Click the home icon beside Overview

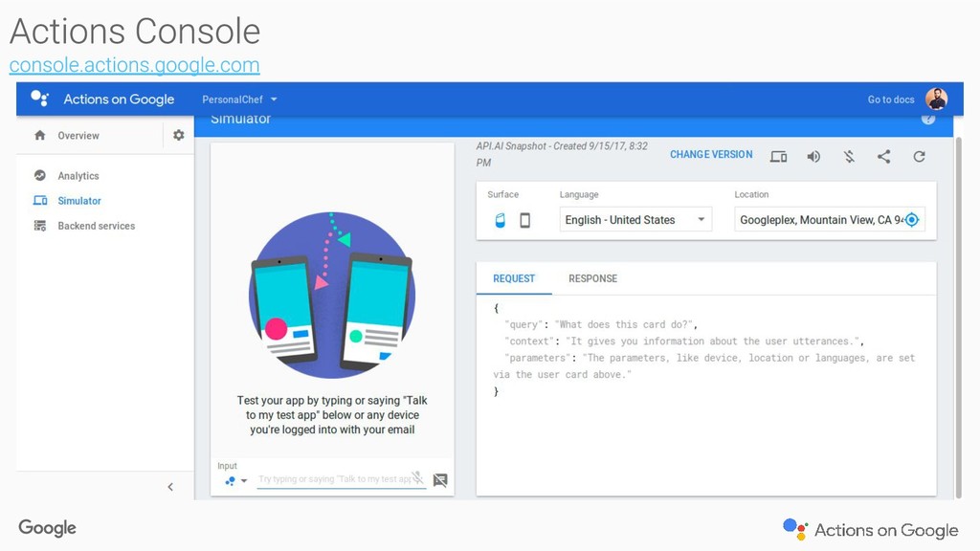(x=40, y=135)
